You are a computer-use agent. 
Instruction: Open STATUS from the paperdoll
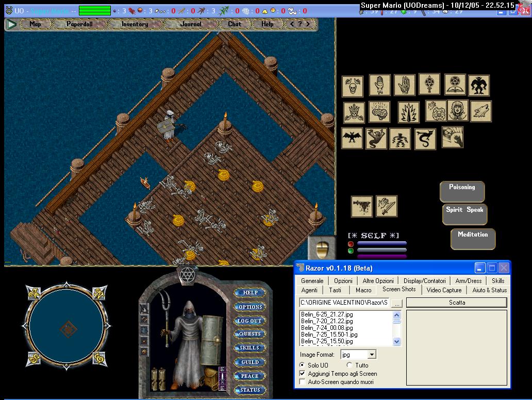[250, 390]
